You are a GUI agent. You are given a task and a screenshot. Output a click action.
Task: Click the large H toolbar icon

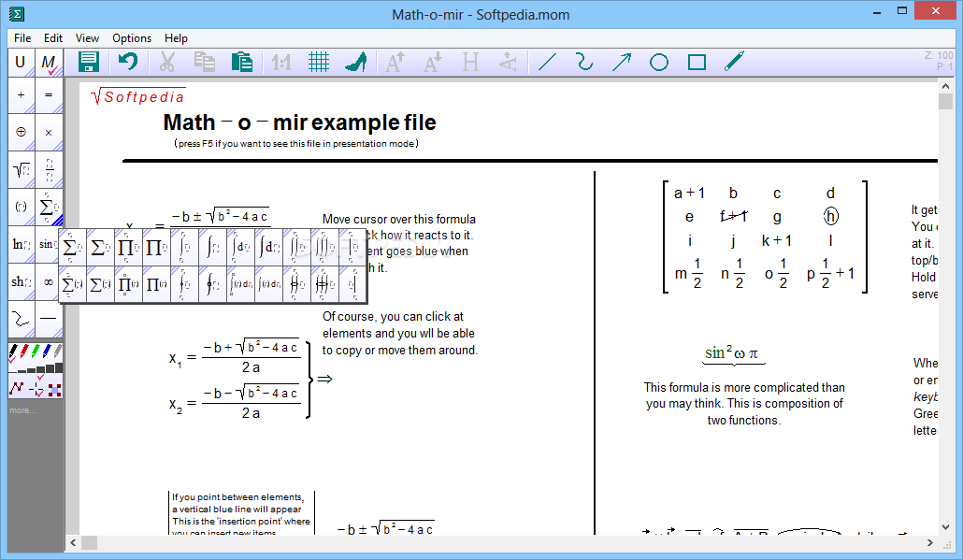[x=471, y=62]
